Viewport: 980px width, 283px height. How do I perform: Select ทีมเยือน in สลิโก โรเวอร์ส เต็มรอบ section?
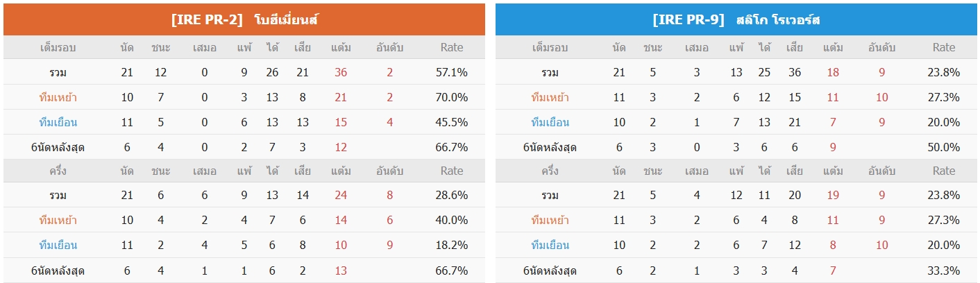pyautogui.click(x=550, y=123)
